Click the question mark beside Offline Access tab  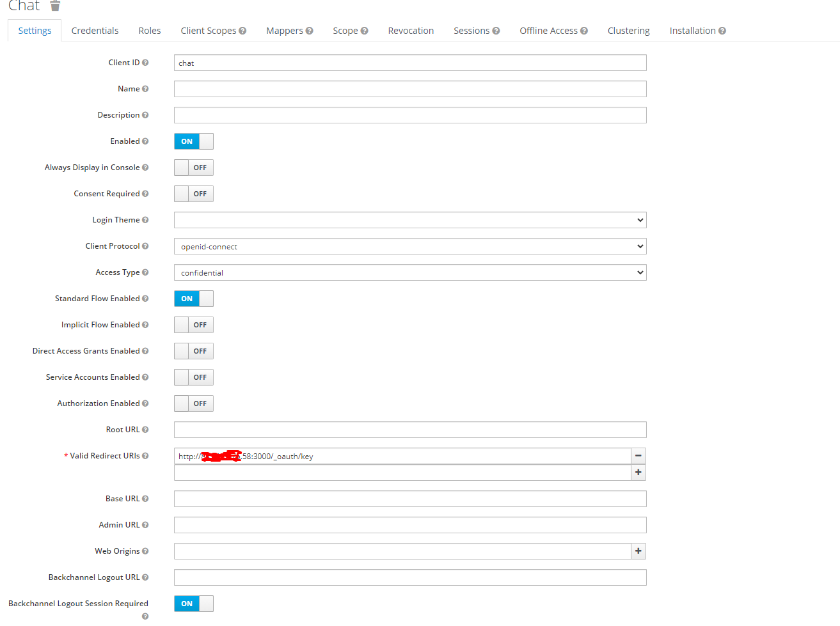point(585,30)
